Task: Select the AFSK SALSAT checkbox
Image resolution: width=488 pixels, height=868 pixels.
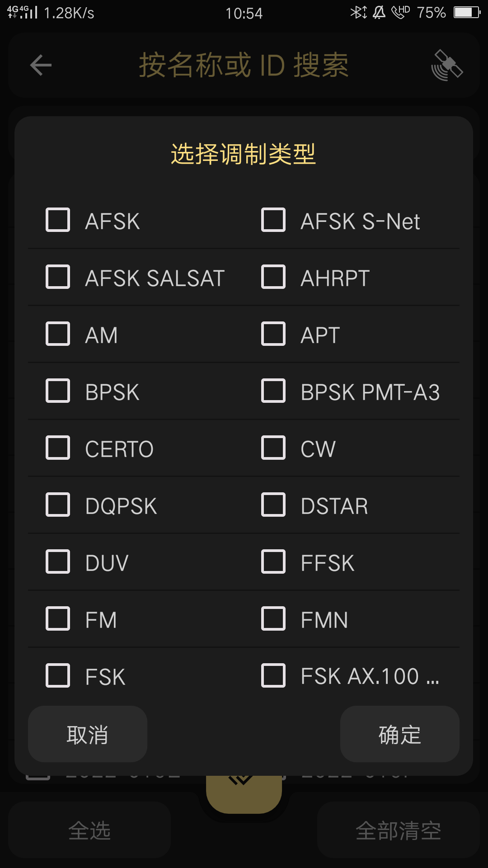Action: pos(58,277)
